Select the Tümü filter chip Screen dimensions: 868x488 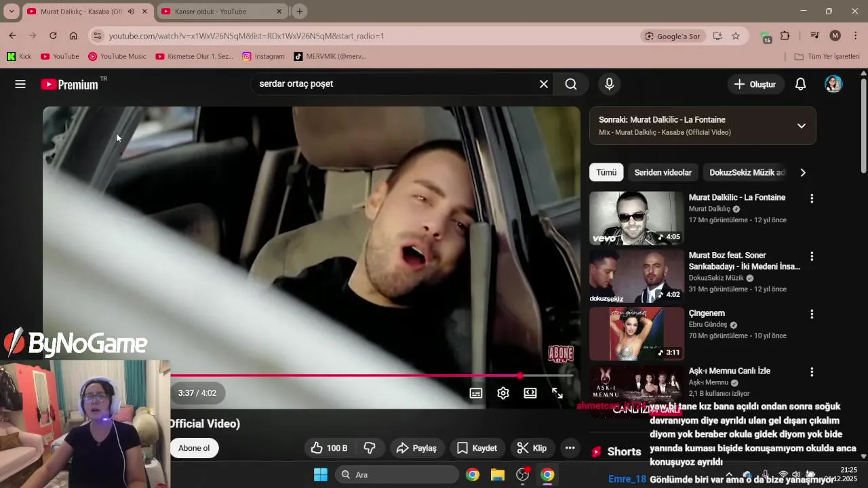coord(606,172)
